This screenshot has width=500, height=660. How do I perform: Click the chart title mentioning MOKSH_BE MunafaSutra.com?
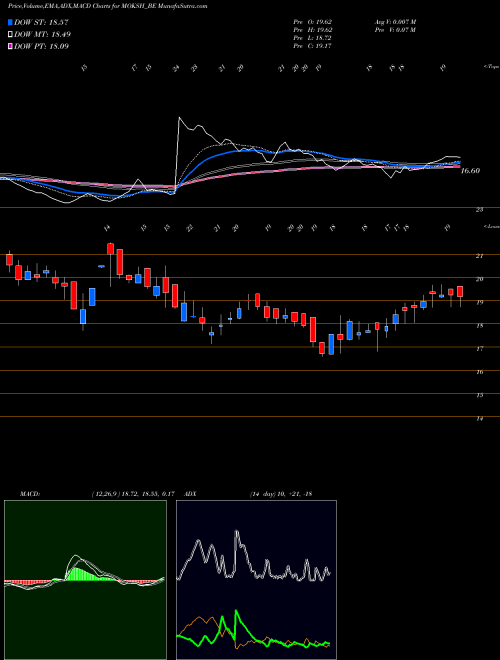tap(108, 7)
